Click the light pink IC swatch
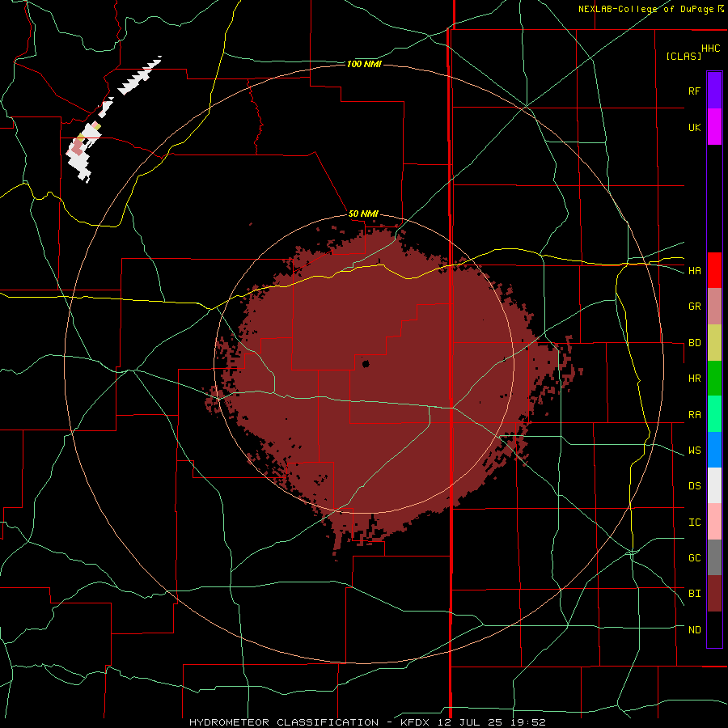 714,522
